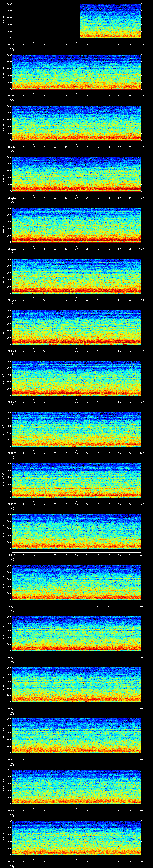Click the 17:00 end label of the 21:16 panel
153x868 pixels.
click(x=141, y=657)
